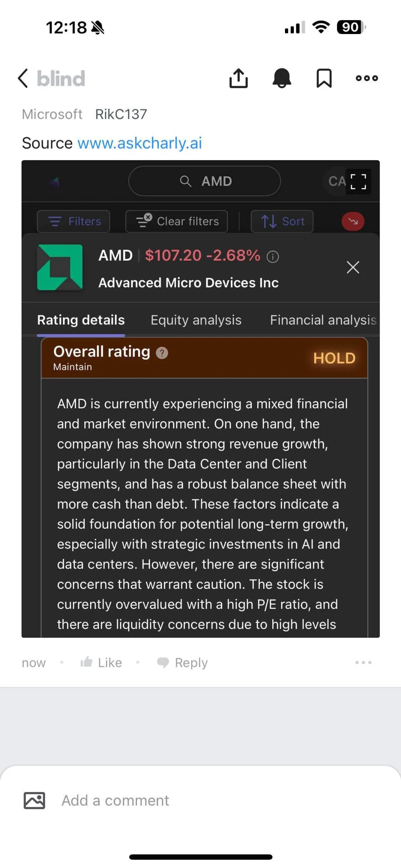This screenshot has width=401, height=868.
Task: Toggle post notifications bell
Action: click(282, 78)
